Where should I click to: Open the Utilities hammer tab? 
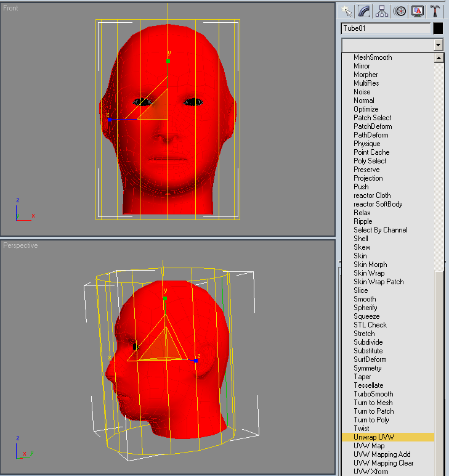(435, 11)
